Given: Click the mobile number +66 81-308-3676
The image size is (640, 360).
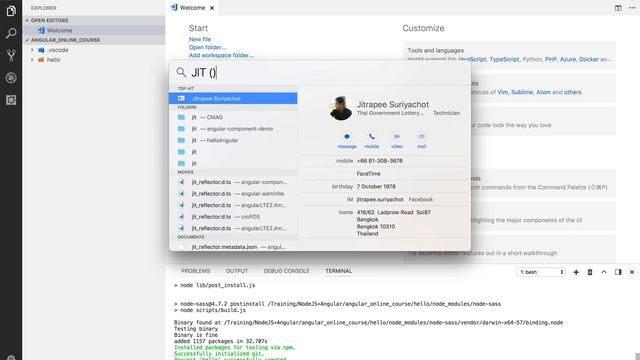Looking at the screenshot, I should (x=380, y=161).
